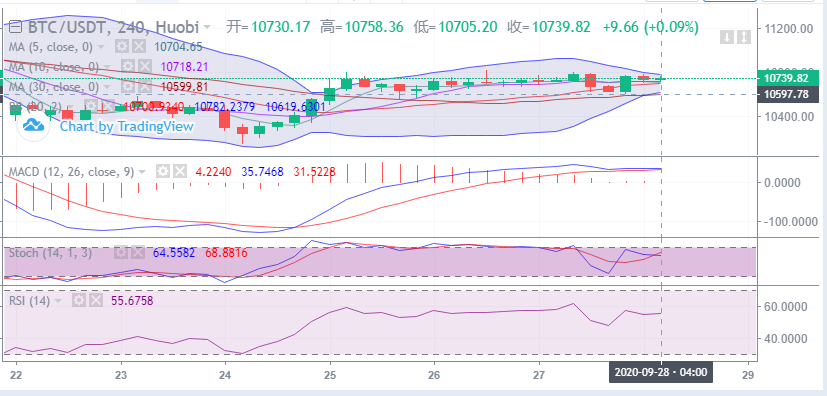The image size is (827, 396).
Task: Open settings gear for MA (5, close, 0)
Action: tap(122, 47)
